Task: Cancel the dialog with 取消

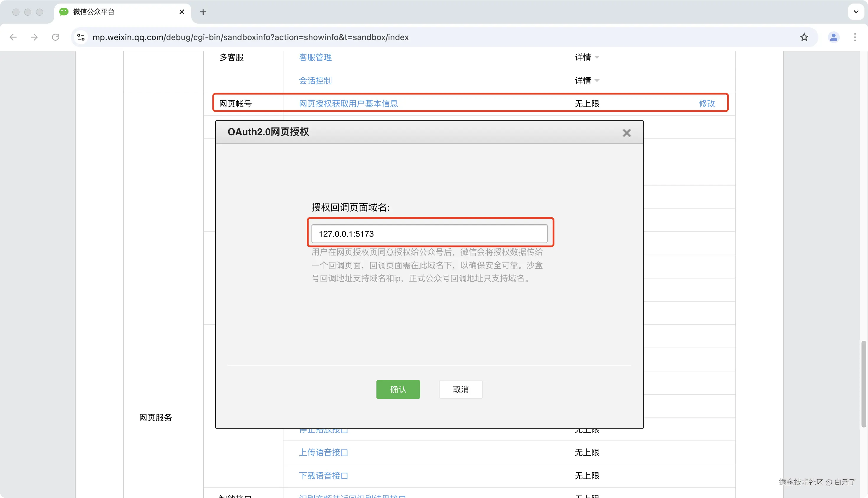Action: click(460, 389)
